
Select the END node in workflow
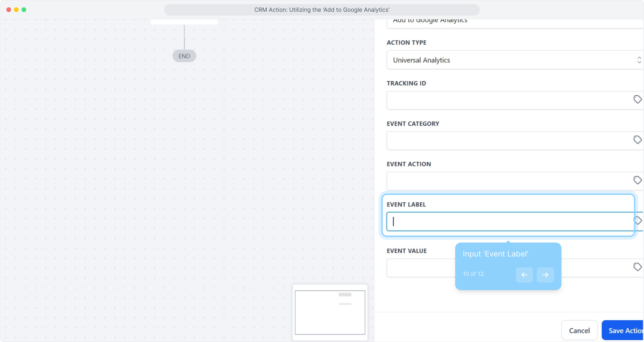pyautogui.click(x=184, y=56)
